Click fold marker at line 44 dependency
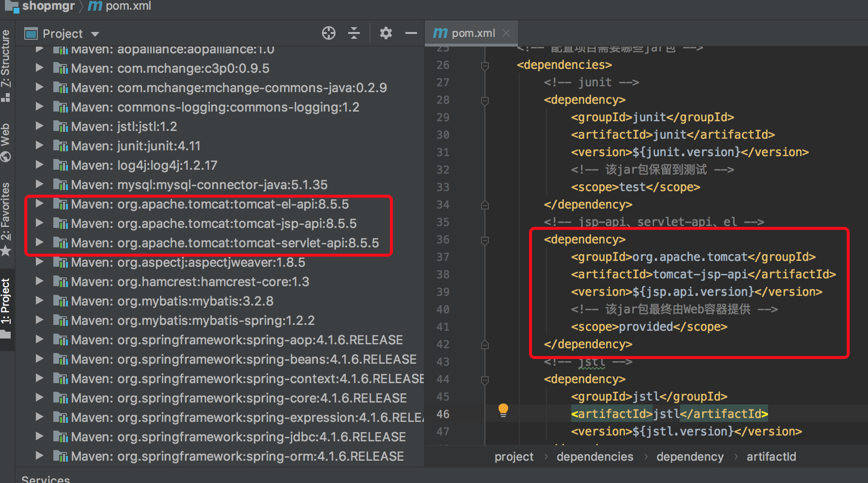 [x=484, y=380]
